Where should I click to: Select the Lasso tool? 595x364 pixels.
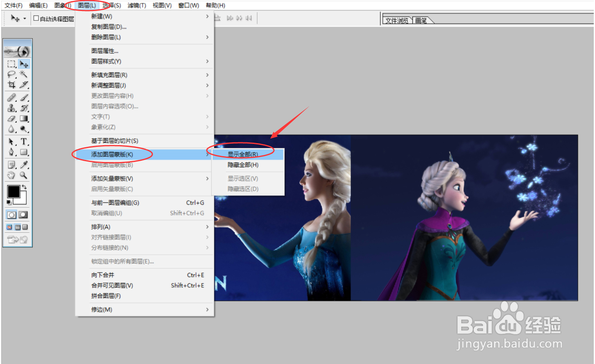[11, 74]
